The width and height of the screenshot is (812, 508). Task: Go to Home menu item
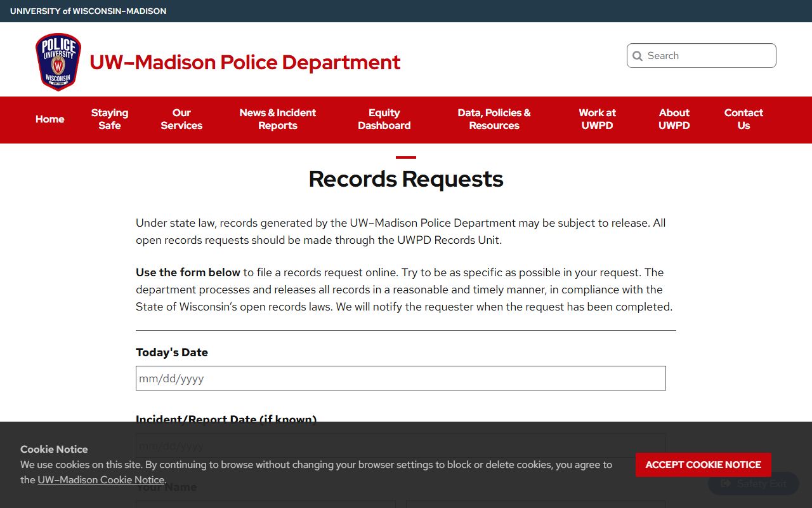coord(50,119)
